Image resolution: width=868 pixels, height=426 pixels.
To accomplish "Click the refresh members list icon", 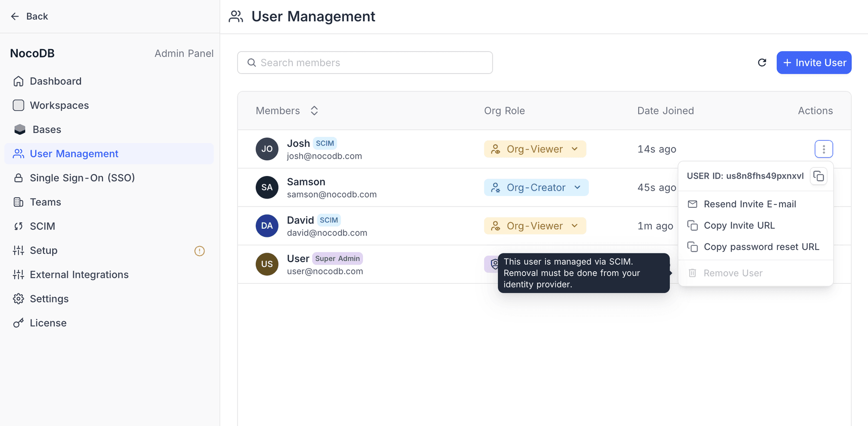I will [x=762, y=62].
